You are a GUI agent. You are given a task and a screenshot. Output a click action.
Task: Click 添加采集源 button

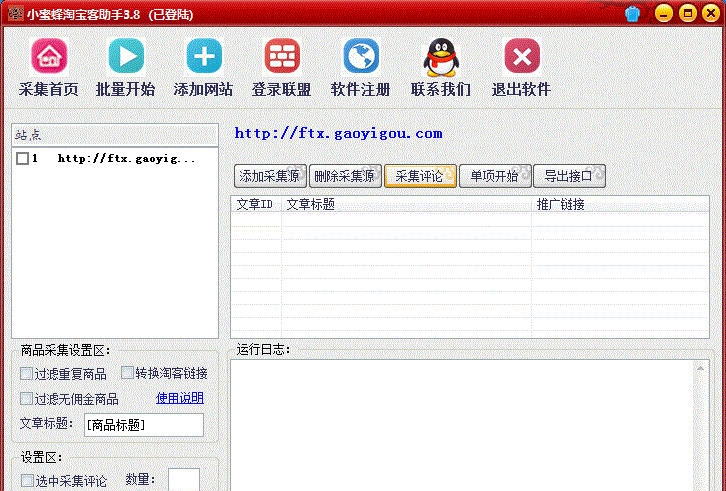(x=270, y=176)
